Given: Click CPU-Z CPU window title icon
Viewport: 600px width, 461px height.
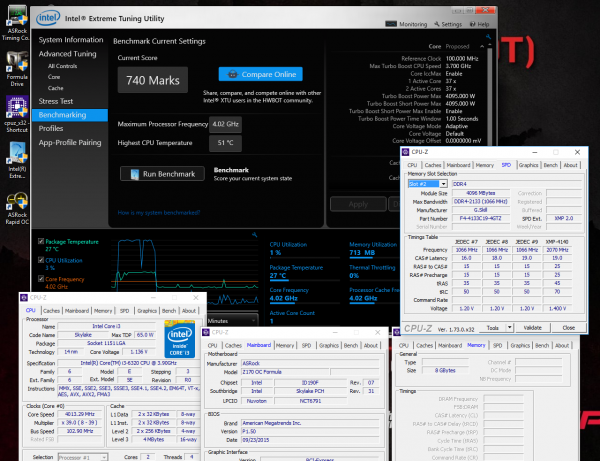Looking at the screenshot, I should tap(24, 297).
